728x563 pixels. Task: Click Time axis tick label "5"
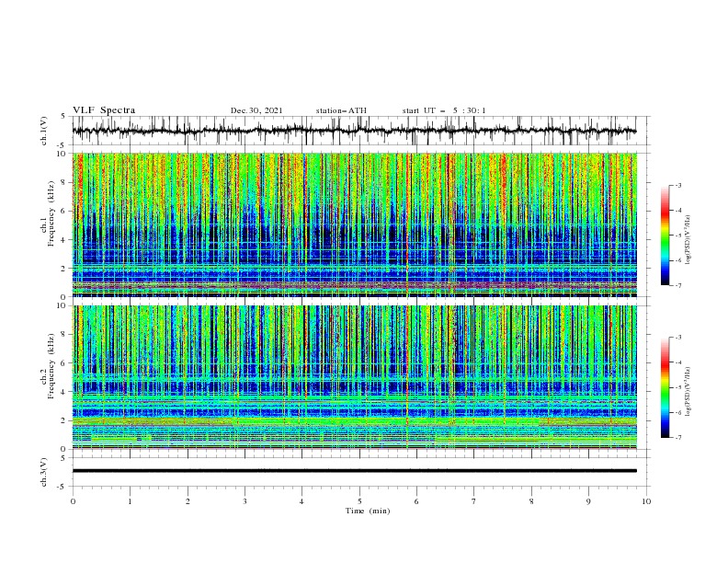(359, 501)
